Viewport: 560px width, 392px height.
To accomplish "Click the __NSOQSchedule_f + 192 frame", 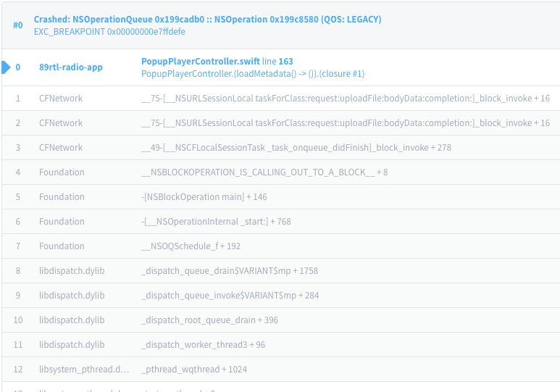I will [x=191, y=246].
